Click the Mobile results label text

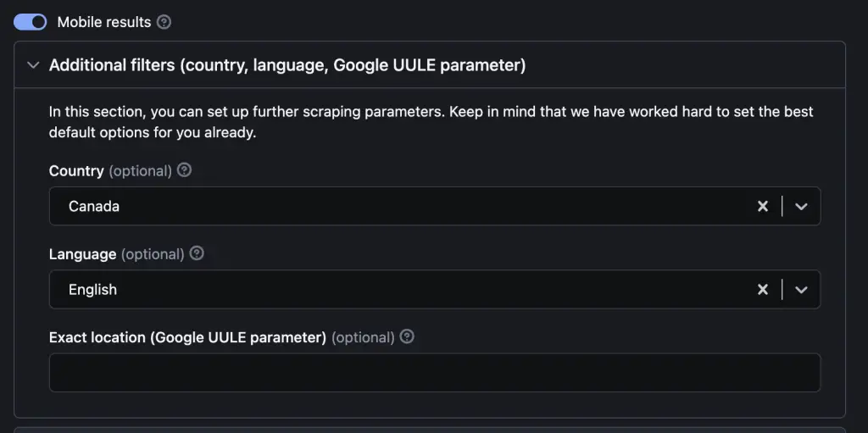click(x=104, y=22)
